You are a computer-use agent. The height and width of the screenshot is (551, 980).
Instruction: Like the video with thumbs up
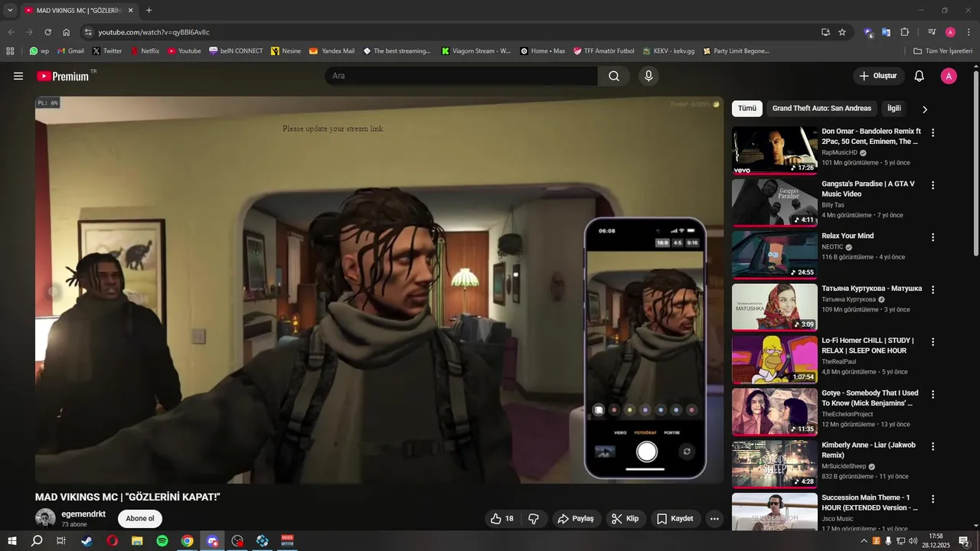[502, 519]
